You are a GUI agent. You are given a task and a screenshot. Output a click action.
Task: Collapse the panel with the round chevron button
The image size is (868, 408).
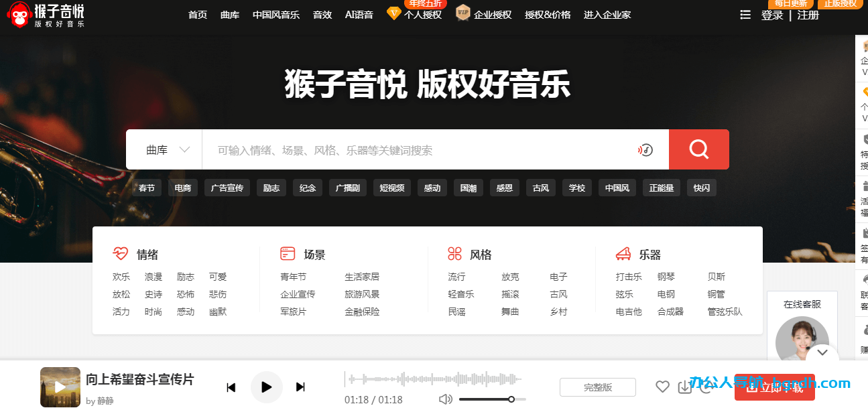[822, 352]
